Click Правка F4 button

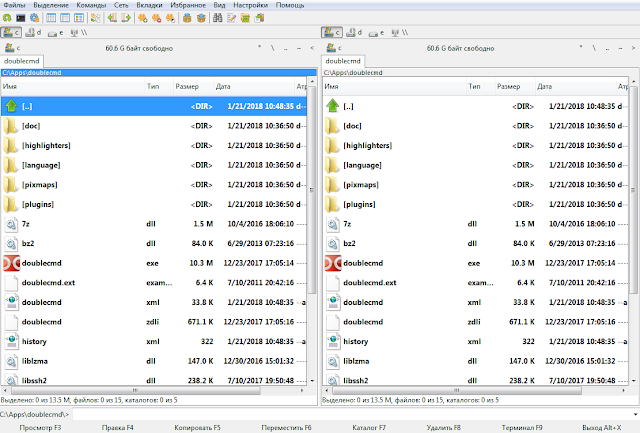[x=118, y=428]
